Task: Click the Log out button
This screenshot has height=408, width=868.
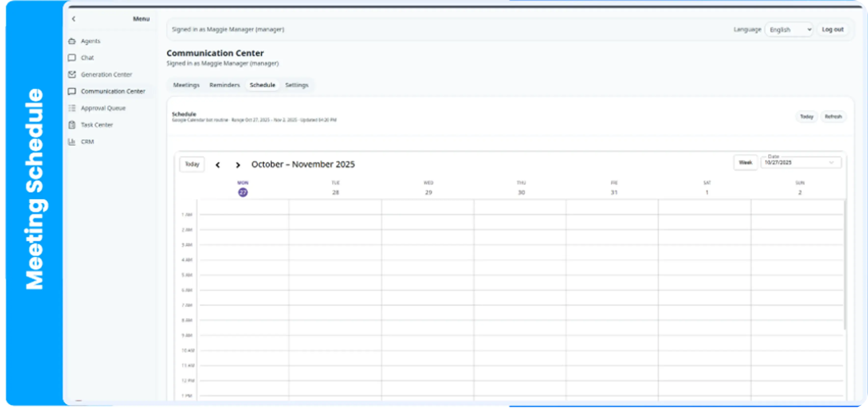Action: [x=832, y=29]
